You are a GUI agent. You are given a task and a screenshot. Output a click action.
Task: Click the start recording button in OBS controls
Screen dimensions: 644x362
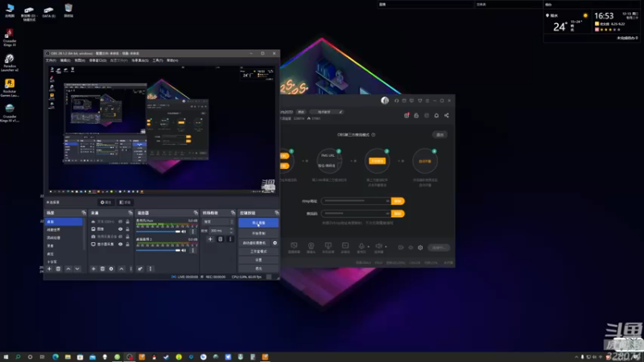coord(258,233)
